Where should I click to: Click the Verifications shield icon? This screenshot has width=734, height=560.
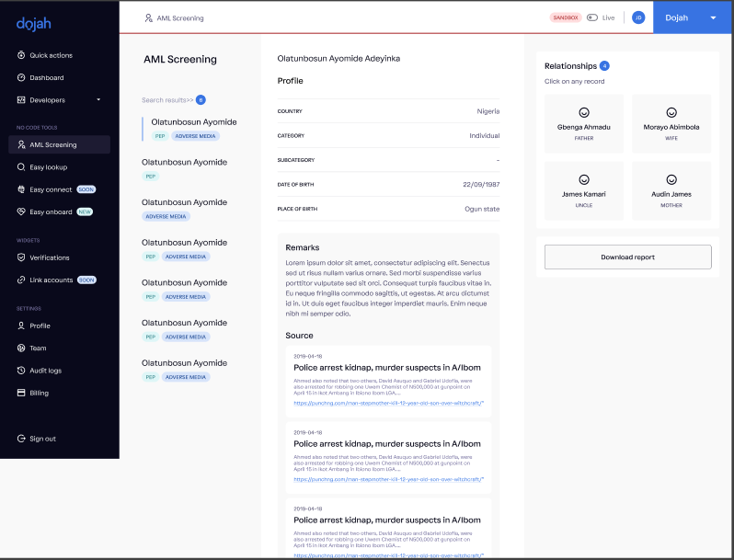coord(21,257)
